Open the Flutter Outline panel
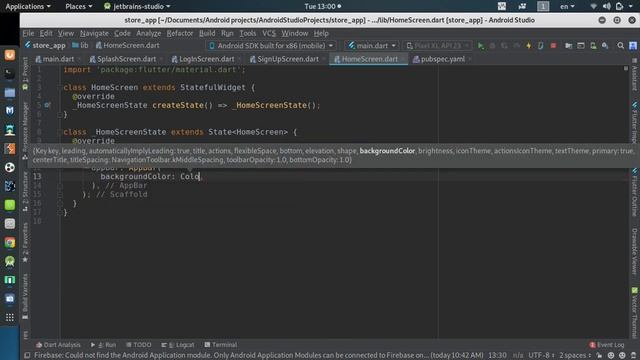Viewport: 640px width, 360px height. click(x=635, y=192)
